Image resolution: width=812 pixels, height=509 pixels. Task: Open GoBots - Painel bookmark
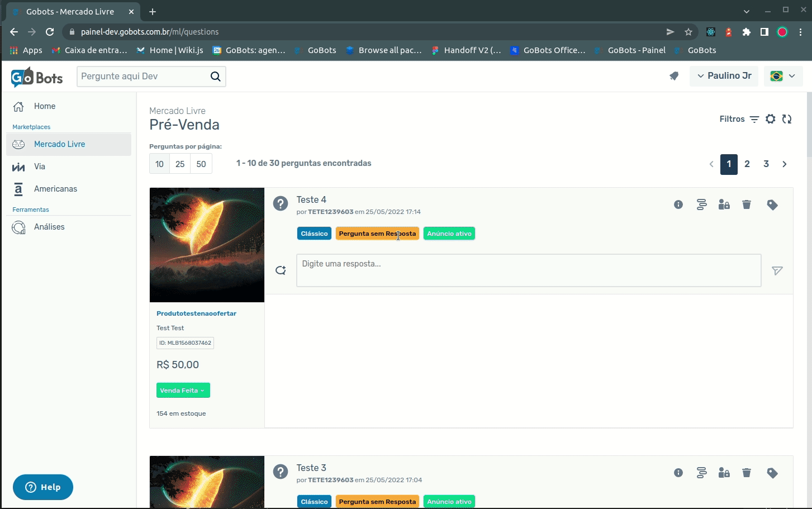[630, 50]
